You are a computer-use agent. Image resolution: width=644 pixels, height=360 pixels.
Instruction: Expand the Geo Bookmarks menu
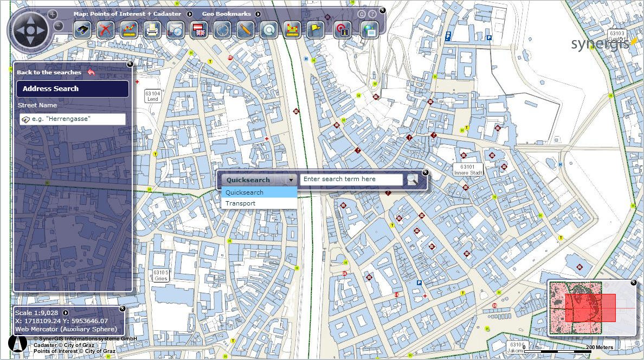click(x=259, y=14)
